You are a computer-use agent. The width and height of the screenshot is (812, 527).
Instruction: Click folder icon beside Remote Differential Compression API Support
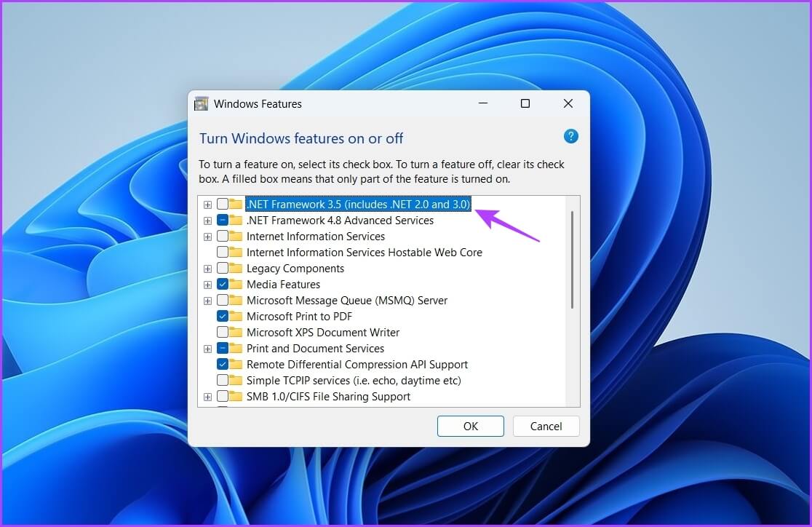click(236, 364)
